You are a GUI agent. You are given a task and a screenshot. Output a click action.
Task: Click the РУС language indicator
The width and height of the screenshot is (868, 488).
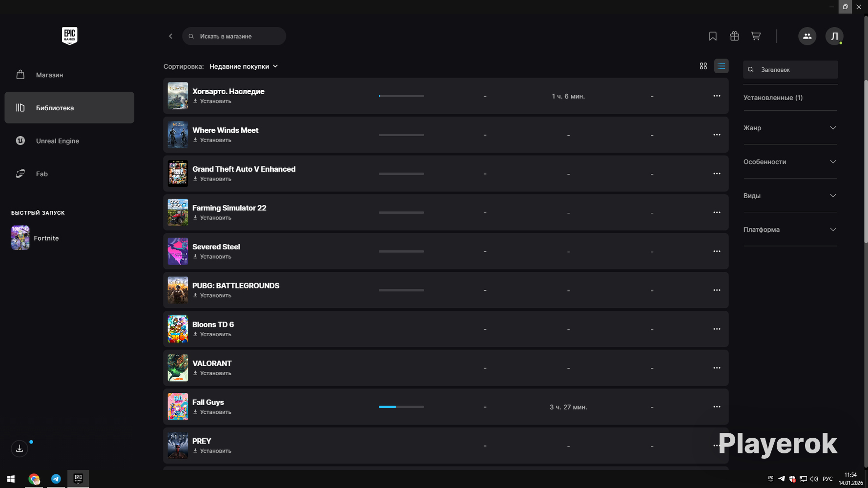[827, 479]
